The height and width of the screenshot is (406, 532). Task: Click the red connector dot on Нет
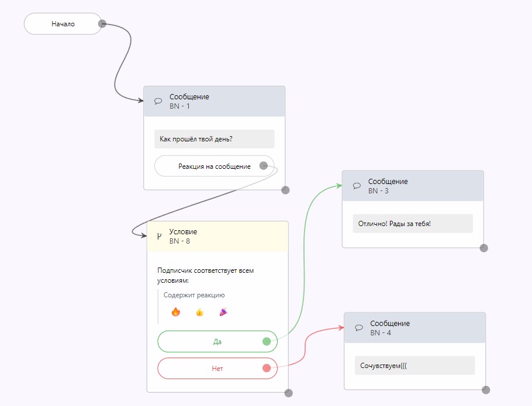(x=267, y=368)
